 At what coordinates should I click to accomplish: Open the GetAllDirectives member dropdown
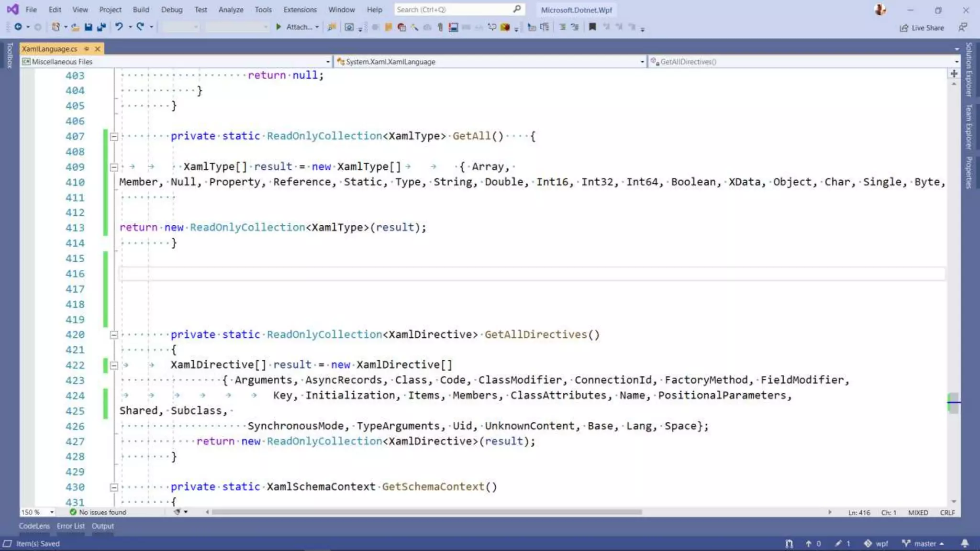pos(957,62)
